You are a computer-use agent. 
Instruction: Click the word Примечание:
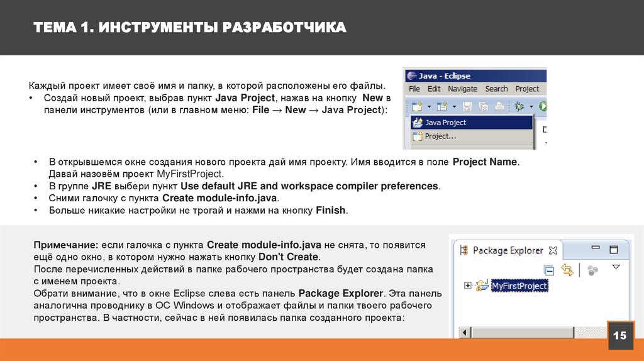tap(65, 245)
